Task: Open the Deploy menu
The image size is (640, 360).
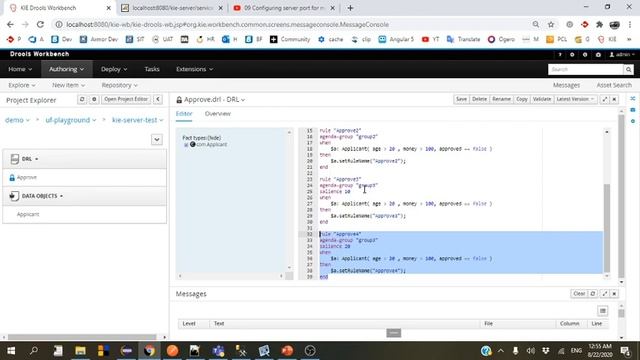Action: tap(114, 69)
